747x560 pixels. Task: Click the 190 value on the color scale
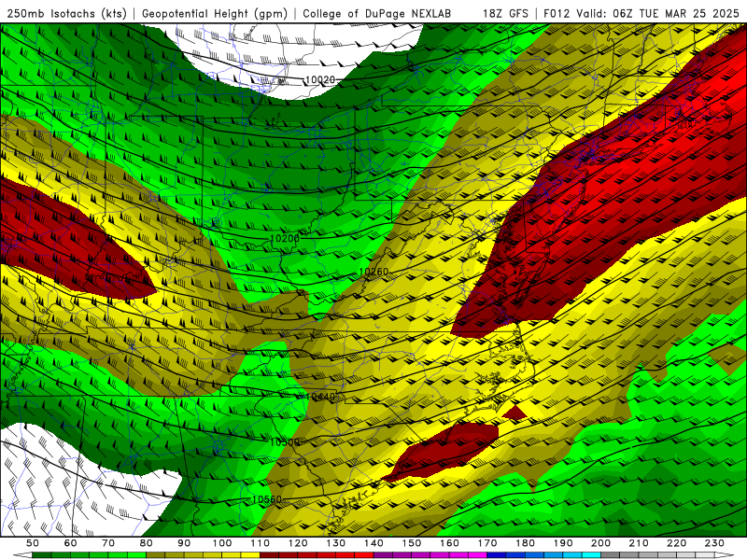pos(563,543)
